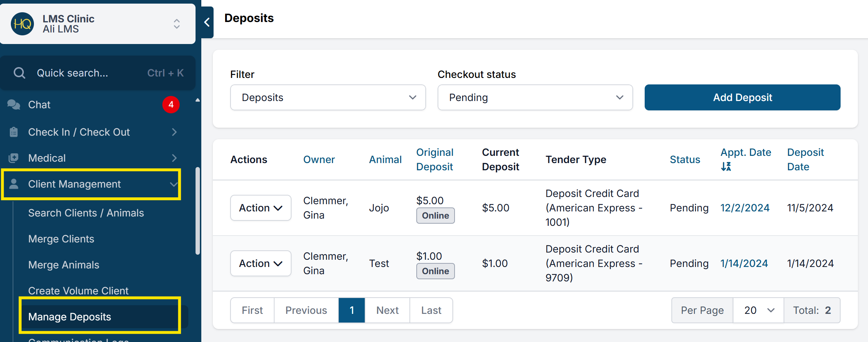Screen dimensions: 868x342
Task: Select Merge Animals in the sidebar
Action: pos(63,265)
